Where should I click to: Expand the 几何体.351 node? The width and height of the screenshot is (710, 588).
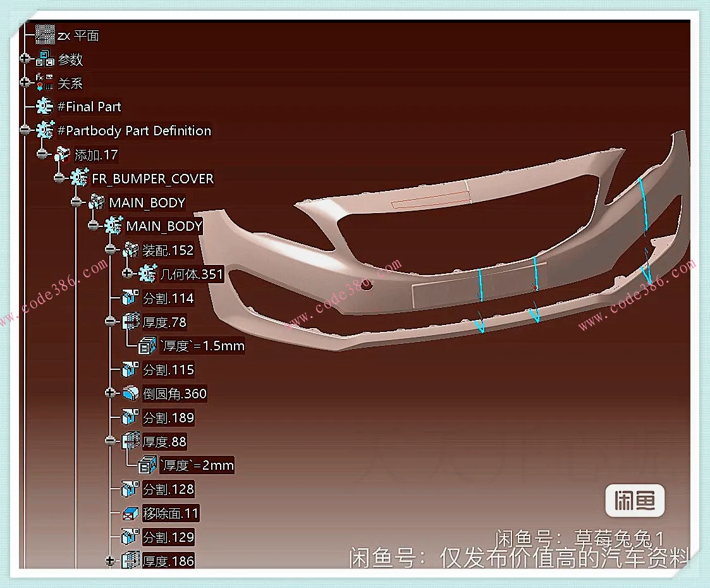(128, 274)
